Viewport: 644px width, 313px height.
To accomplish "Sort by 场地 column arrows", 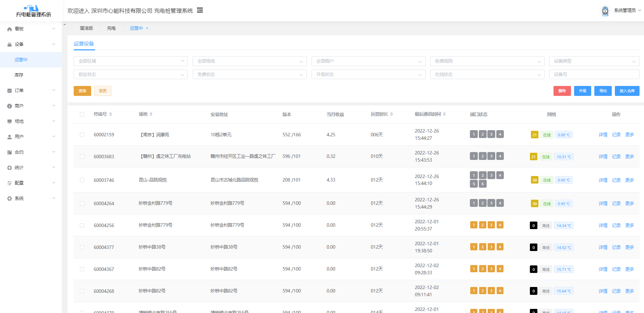I will tap(151, 114).
